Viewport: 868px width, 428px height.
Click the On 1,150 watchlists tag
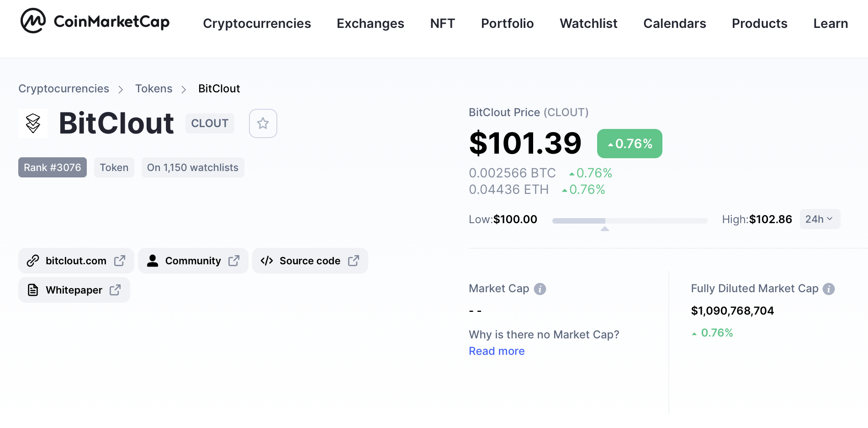[193, 167]
